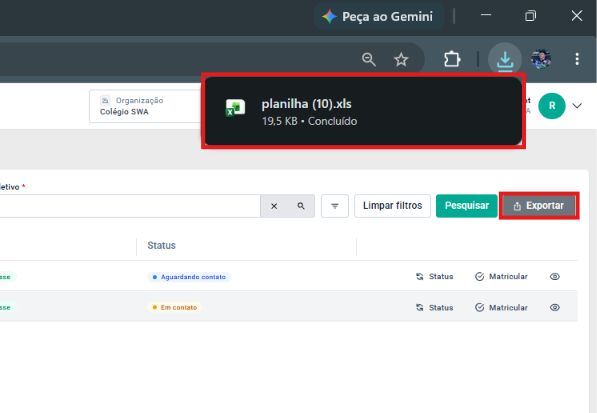The image size is (597, 413).
Task: Click the Excel file icon for planilha (10).xls
Action: [x=235, y=108]
